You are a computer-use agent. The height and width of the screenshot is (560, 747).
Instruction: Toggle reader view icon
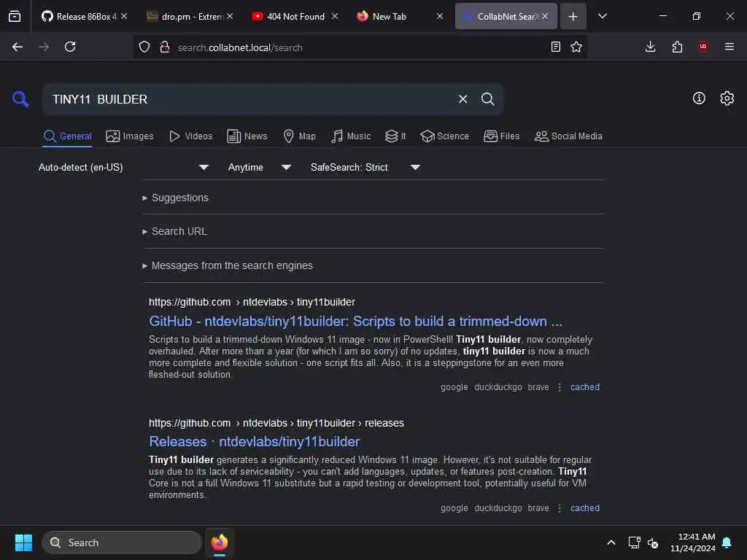pyautogui.click(x=555, y=47)
